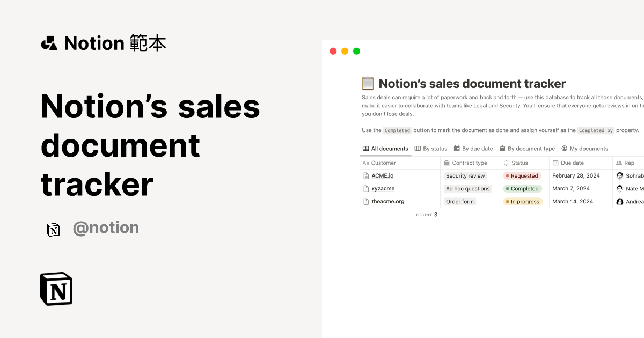Viewport: 644px width, 338px height.
Task: Select Sohrab's avatar in the Rep column
Action: (619, 175)
